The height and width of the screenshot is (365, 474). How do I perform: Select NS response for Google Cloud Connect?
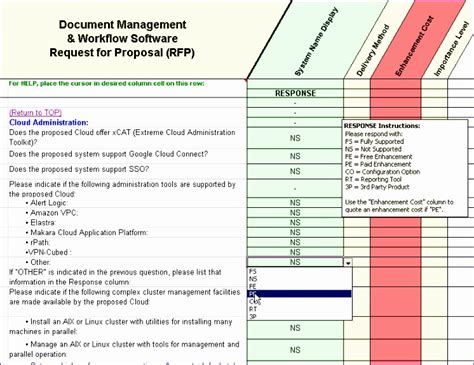[295, 156]
